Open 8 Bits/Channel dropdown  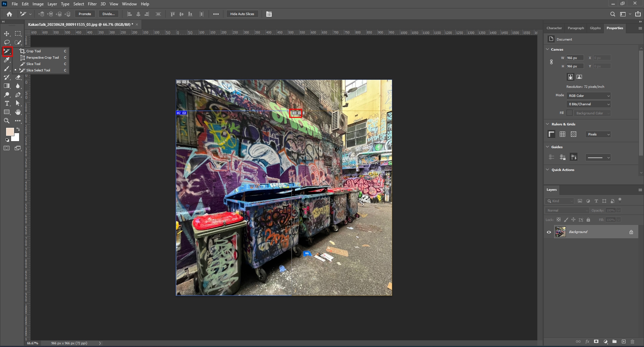coord(589,104)
